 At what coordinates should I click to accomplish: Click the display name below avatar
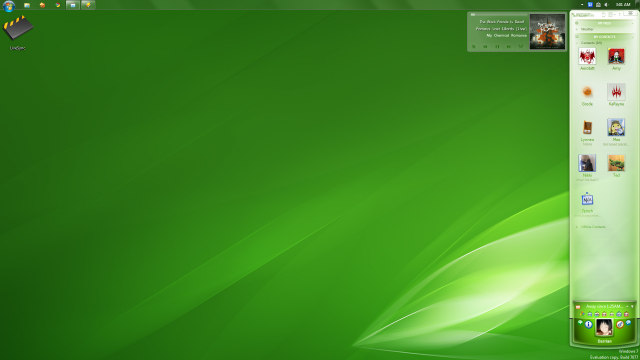[x=604, y=341]
